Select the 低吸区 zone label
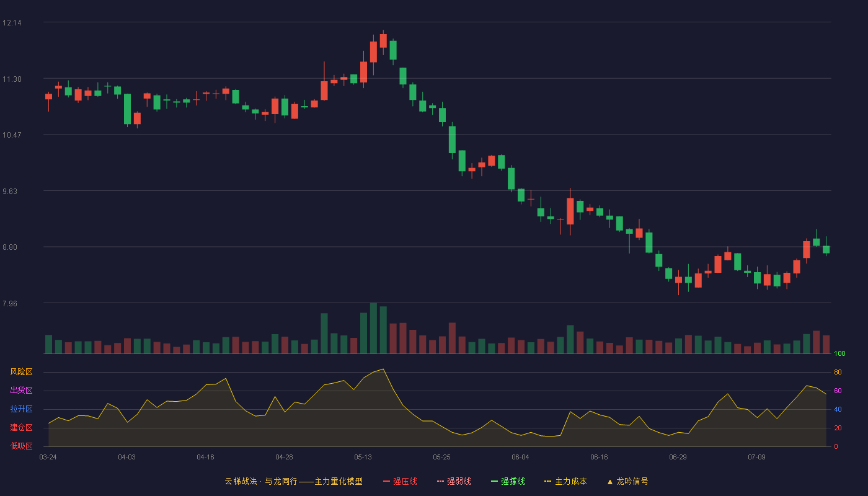This screenshot has height=496, width=868. click(x=21, y=446)
